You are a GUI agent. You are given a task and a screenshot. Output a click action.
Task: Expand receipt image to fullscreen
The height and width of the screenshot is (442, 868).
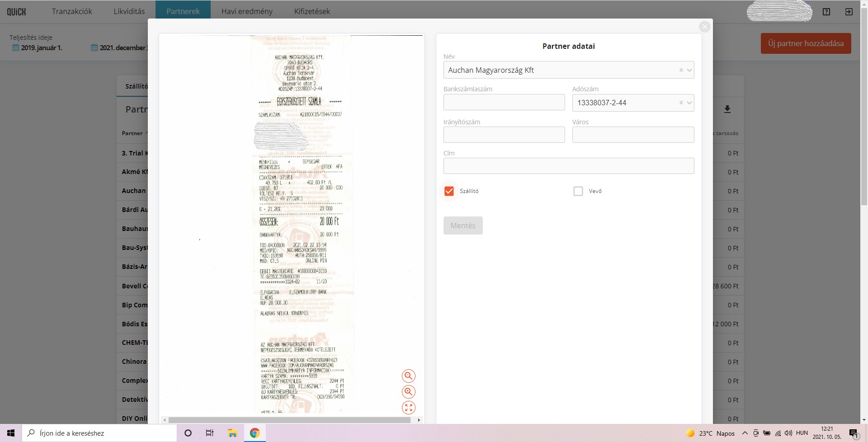[x=409, y=408]
